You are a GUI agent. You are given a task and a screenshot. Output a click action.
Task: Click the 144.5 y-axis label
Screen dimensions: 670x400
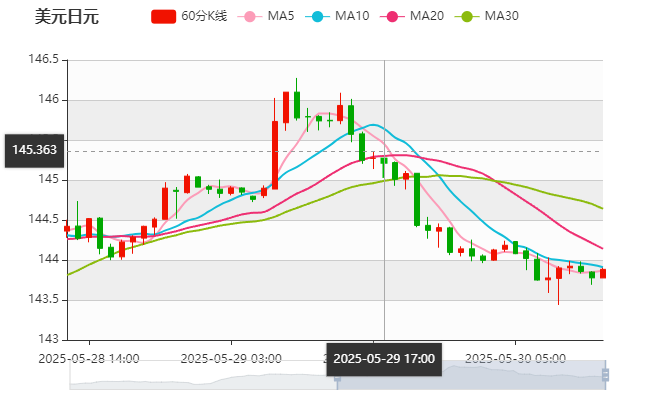pyautogui.click(x=44, y=220)
